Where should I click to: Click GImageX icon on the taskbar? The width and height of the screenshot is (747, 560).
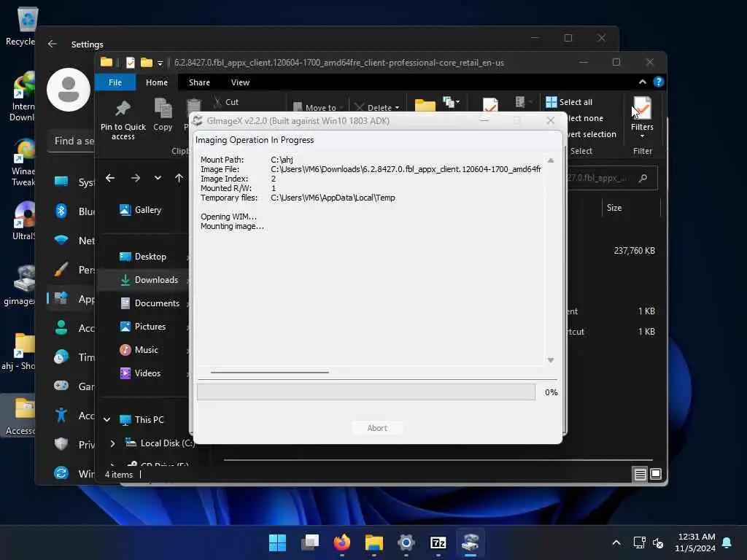tap(471, 542)
